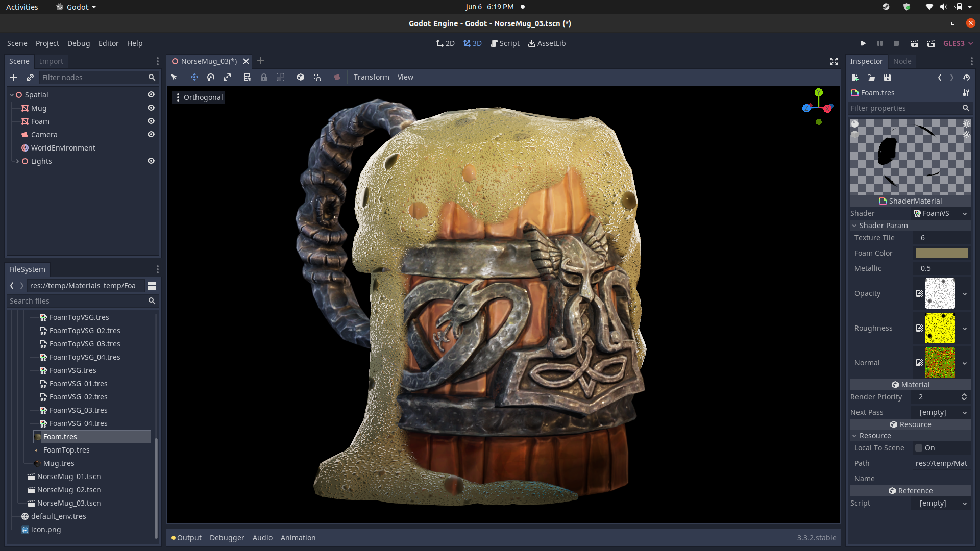Click the Foam Color swatch

click(942, 253)
